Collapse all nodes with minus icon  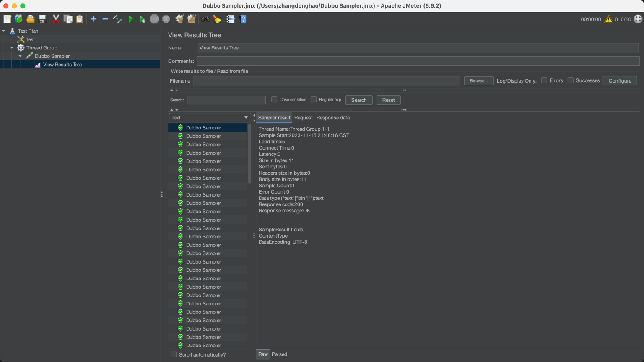tap(105, 19)
